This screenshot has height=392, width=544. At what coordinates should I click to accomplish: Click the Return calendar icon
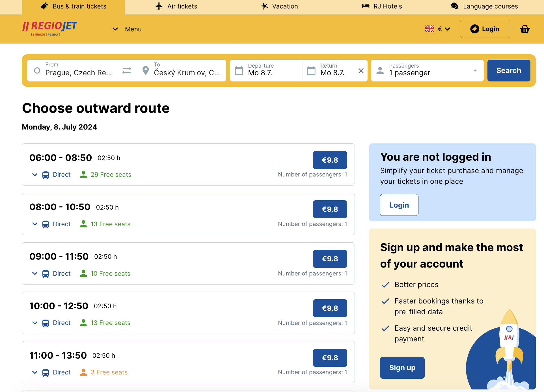tap(311, 70)
